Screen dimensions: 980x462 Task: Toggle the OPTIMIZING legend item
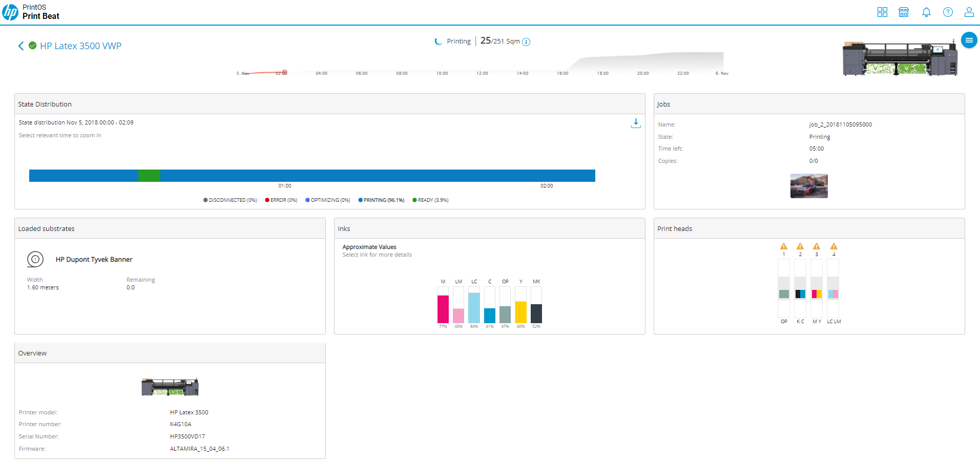[328, 200]
